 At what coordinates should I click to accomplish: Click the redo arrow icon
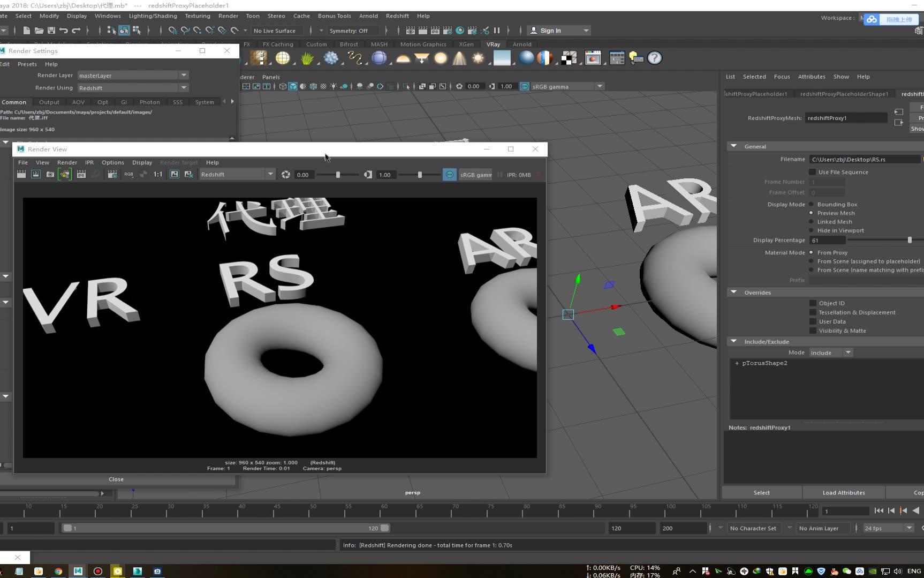tap(76, 31)
